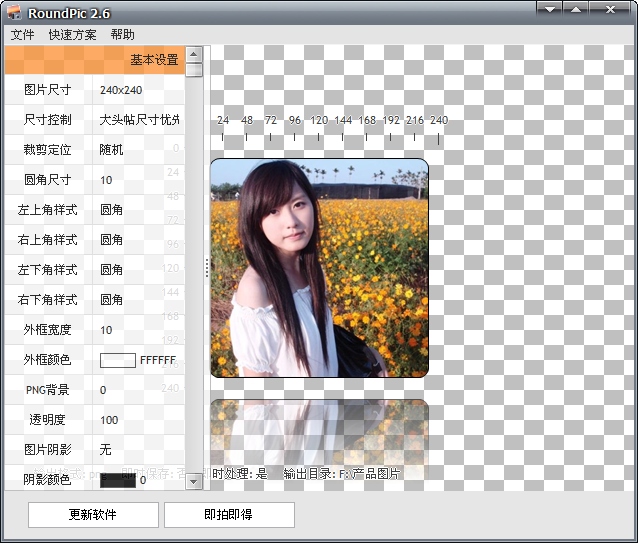Click the 透明度 label
The height and width of the screenshot is (543, 638).
coord(48,420)
